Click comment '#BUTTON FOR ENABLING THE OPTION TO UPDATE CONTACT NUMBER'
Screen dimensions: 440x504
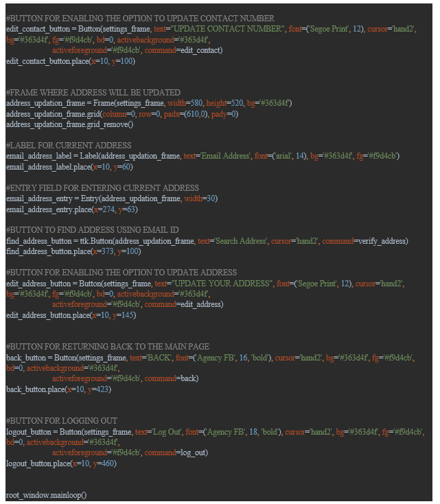coord(140,19)
